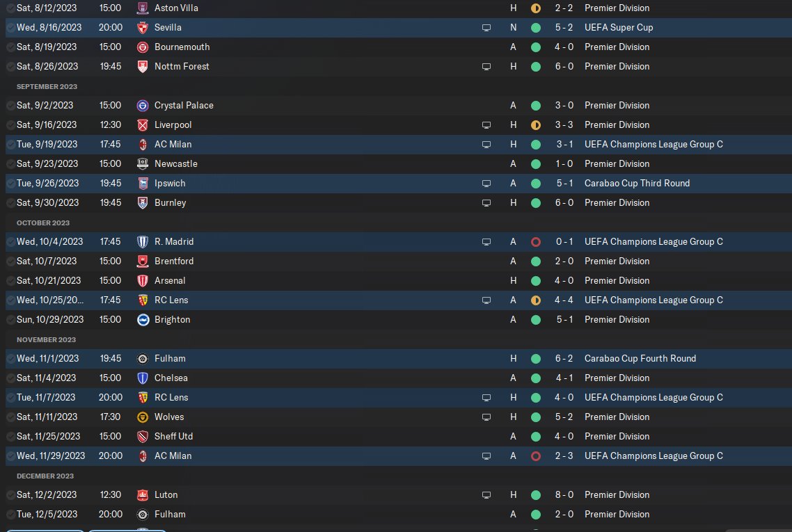Select the Sheff Utd fixture row
Screen dimensions: 792x532
click(399, 437)
